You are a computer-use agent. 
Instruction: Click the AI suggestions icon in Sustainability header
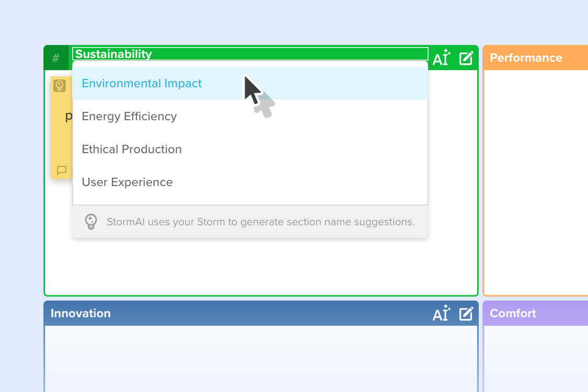coord(441,57)
